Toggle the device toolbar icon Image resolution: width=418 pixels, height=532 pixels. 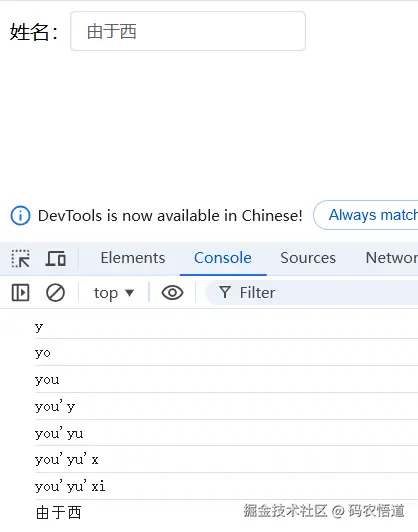click(x=56, y=259)
